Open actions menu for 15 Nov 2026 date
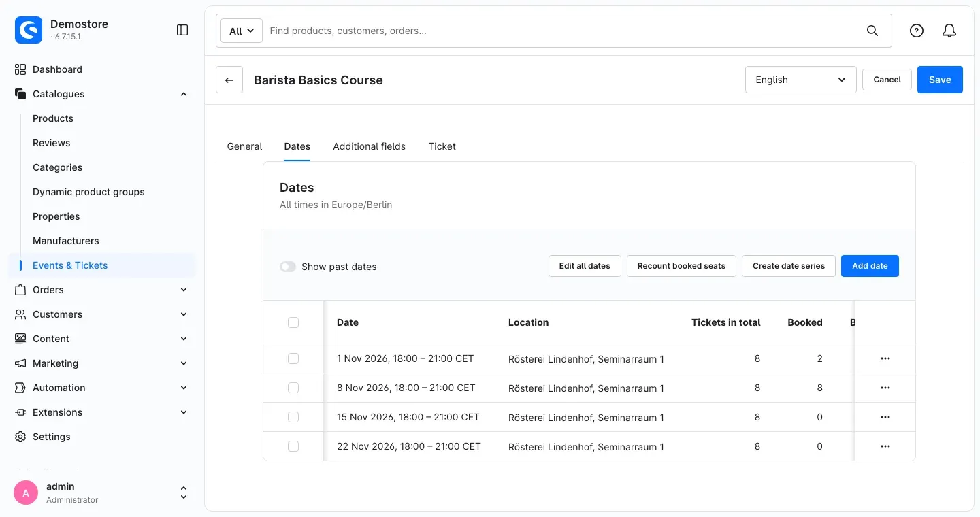The image size is (980, 517). (885, 417)
